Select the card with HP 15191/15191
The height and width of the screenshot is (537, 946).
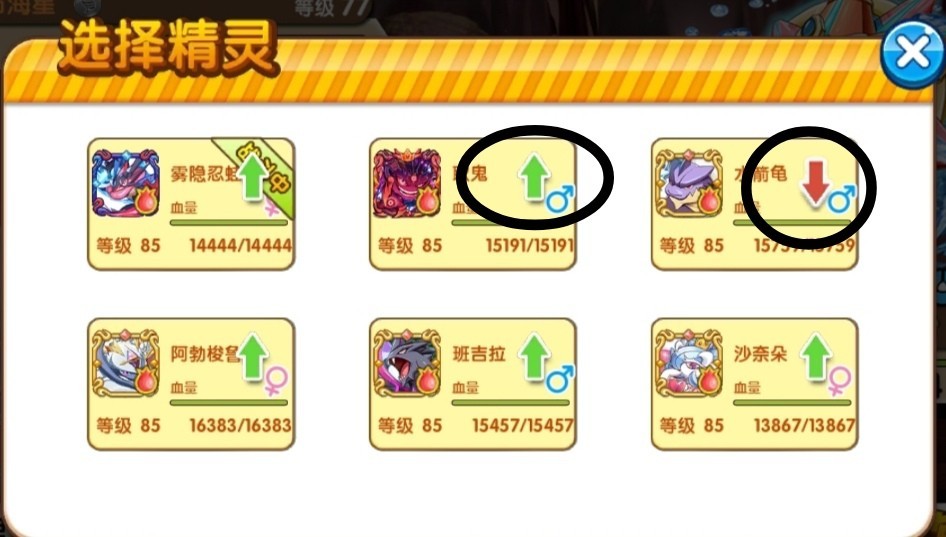[472, 204]
